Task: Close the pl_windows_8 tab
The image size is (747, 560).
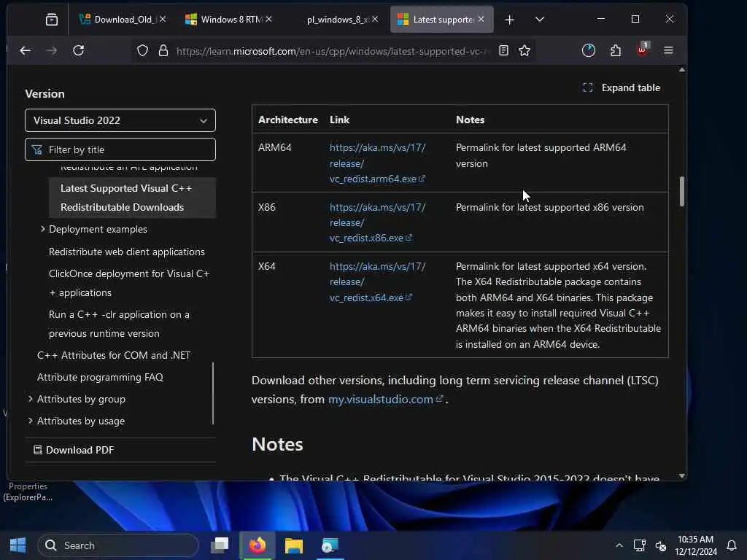Action: pos(375,19)
